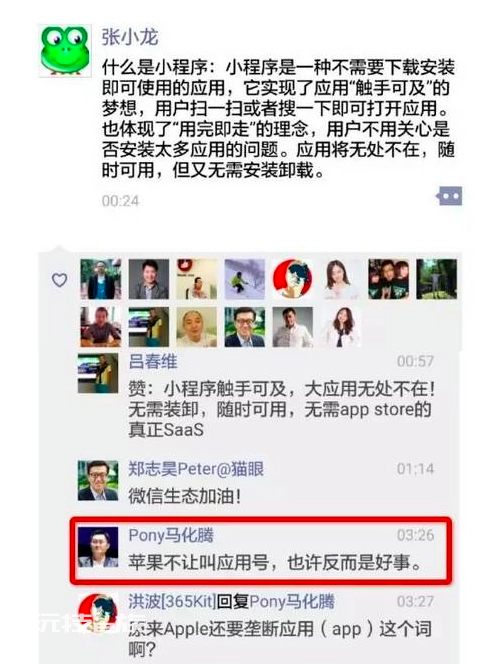Viewport: 488px width, 664px height.
Task: Tap 吕春维's avatar beside his comment
Action: pyautogui.click(x=98, y=374)
